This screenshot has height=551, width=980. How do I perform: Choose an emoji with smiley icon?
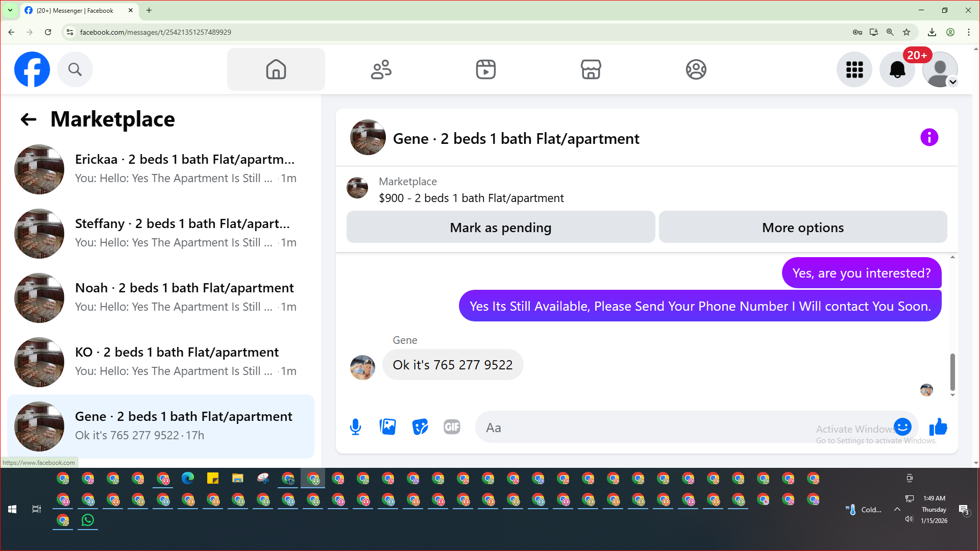click(x=902, y=427)
